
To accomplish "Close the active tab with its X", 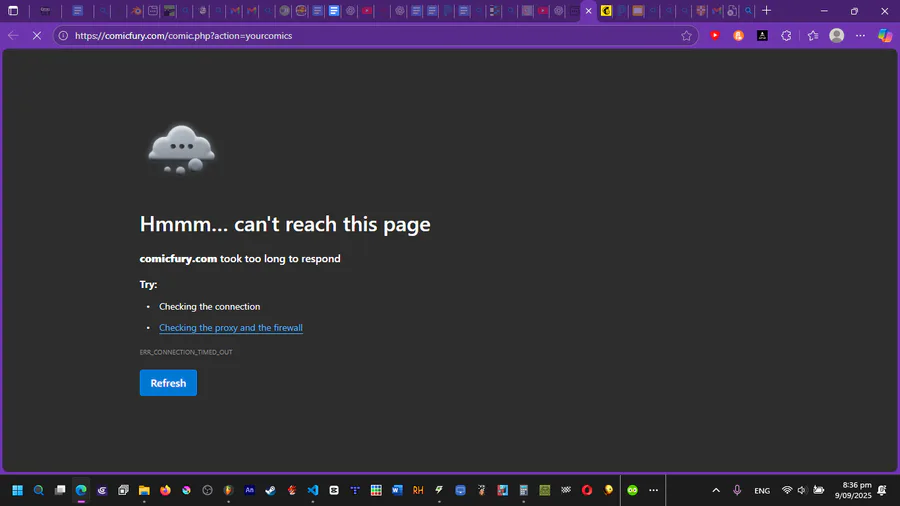I will (588, 11).
